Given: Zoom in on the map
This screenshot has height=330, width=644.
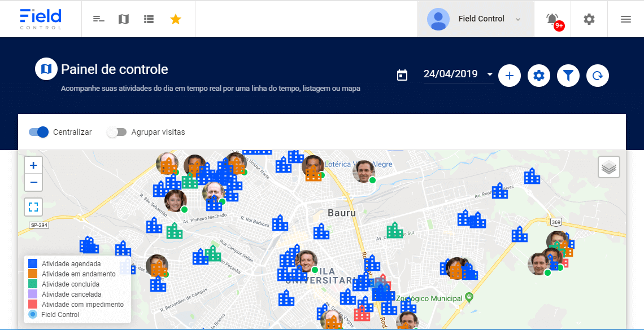Looking at the screenshot, I should coord(34,166).
